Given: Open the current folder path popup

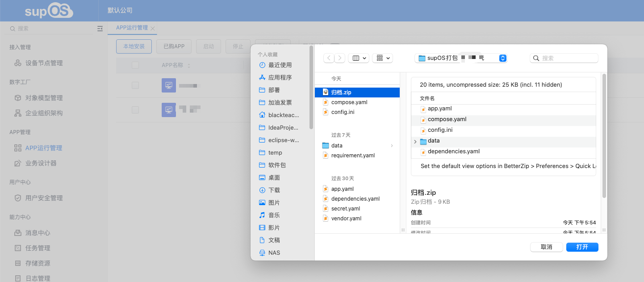Looking at the screenshot, I should click(x=460, y=58).
